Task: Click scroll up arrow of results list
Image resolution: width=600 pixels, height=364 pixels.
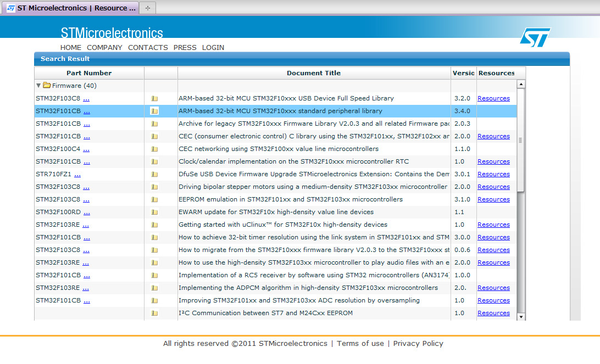Action: (x=521, y=84)
